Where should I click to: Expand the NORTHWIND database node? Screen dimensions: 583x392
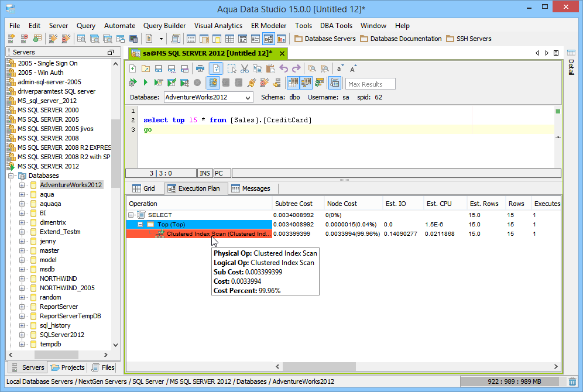[22, 278]
